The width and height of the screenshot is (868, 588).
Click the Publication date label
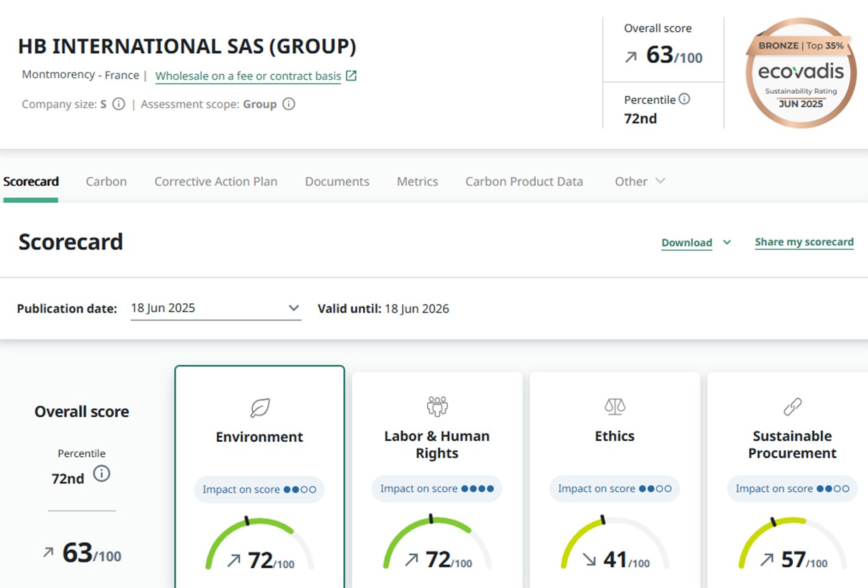pos(67,309)
